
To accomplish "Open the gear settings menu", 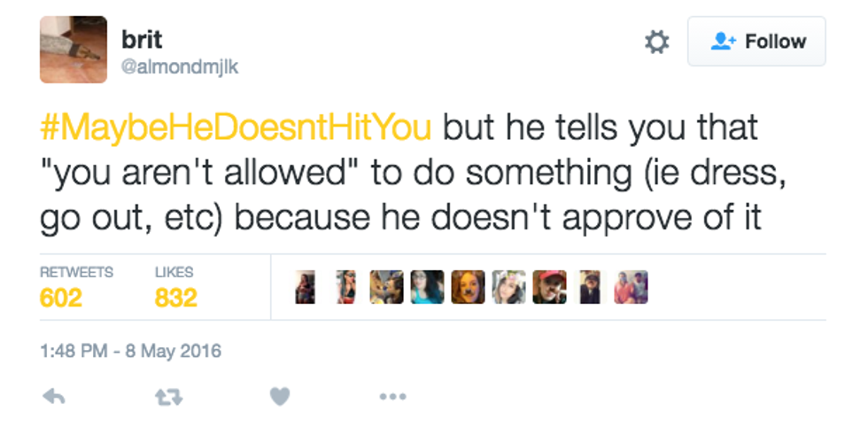I will (x=656, y=42).
